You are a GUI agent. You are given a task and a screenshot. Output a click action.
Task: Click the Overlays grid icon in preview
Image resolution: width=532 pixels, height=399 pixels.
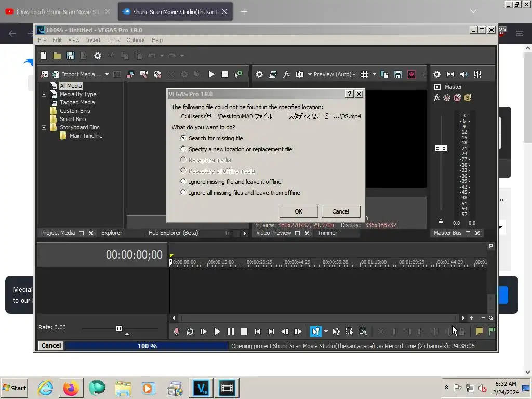364,74
